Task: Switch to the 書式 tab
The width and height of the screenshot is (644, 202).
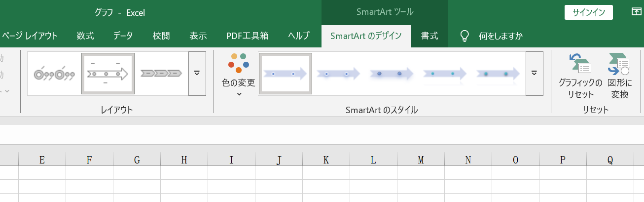Action: point(429,36)
